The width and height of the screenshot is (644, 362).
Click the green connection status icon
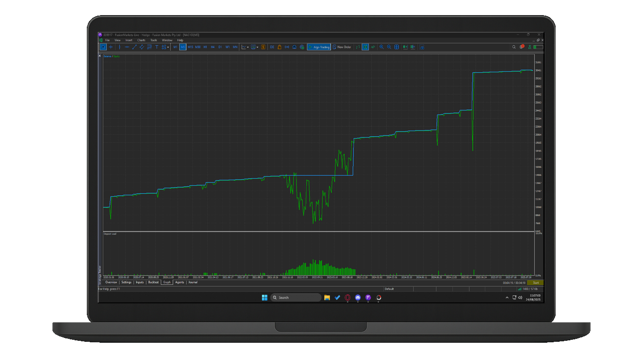[530, 47]
